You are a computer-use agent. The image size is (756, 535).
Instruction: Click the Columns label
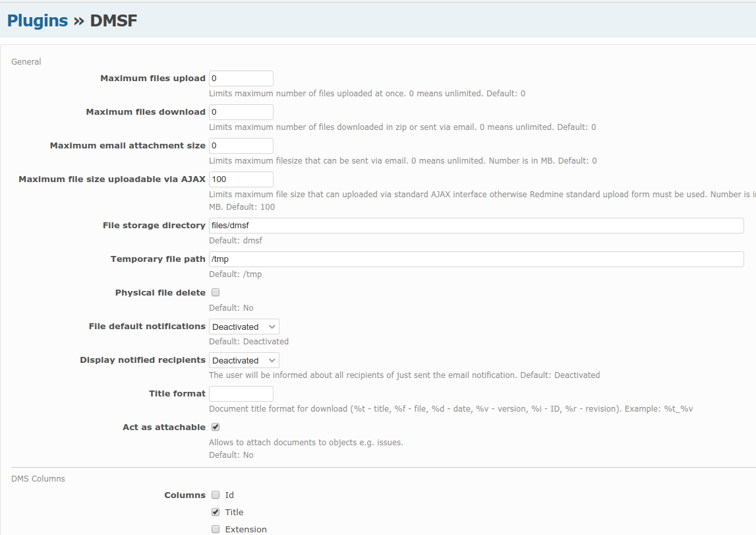point(185,495)
